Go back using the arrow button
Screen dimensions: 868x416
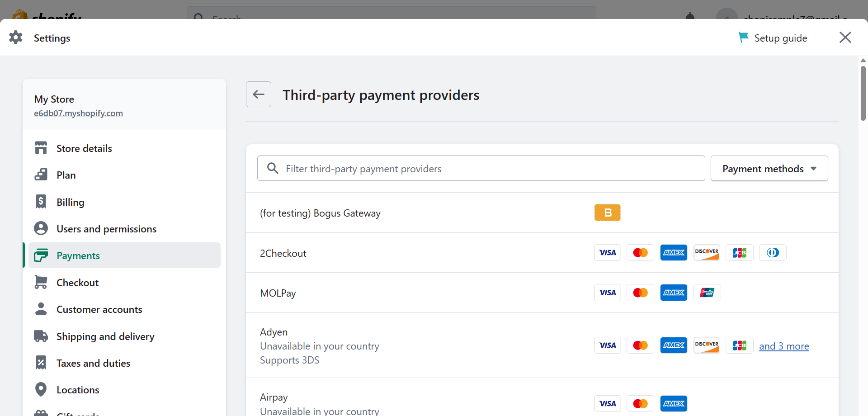(x=259, y=95)
